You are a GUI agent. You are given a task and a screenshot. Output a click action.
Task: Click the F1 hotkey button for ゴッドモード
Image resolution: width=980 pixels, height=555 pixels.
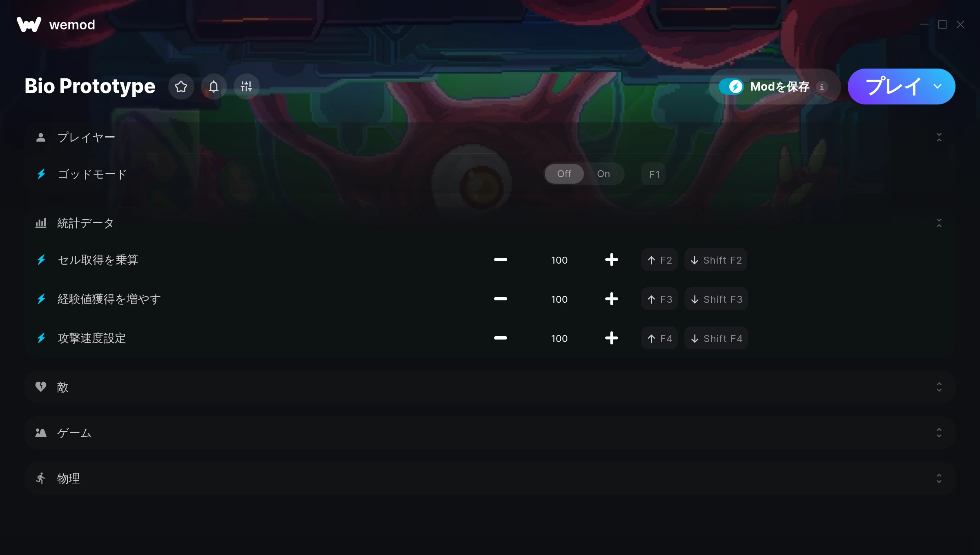[x=654, y=174]
